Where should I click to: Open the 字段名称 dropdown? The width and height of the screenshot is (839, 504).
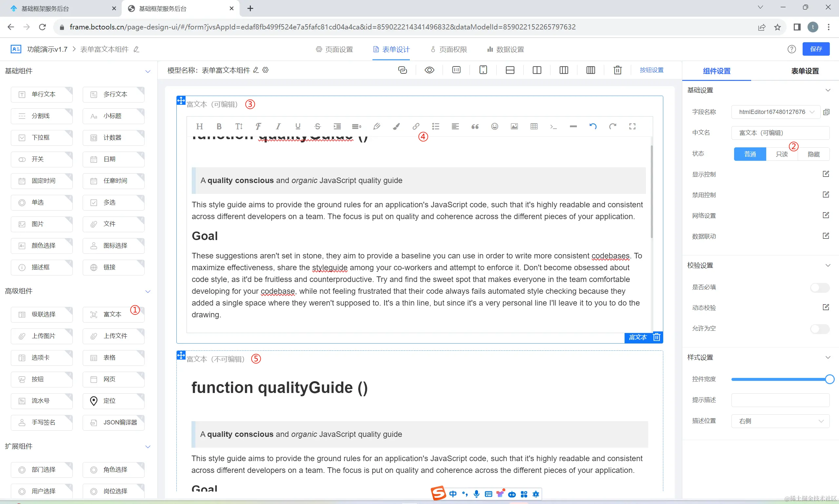(x=776, y=112)
